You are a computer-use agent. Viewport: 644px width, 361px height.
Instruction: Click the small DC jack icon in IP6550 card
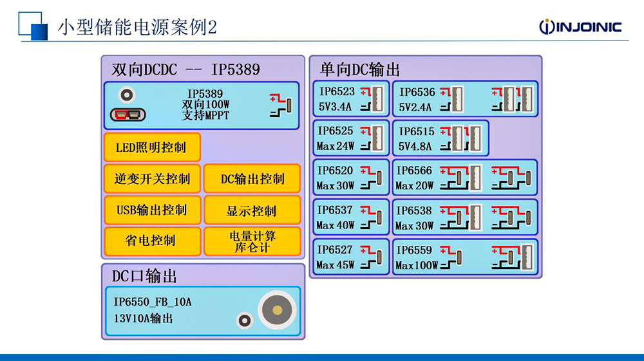(x=244, y=320)
